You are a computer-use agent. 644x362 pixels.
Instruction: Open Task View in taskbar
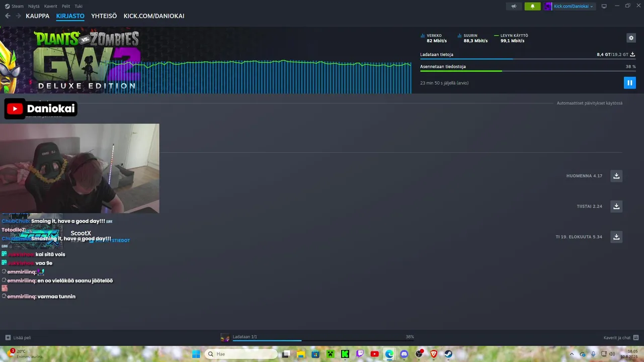pos(286,354)
